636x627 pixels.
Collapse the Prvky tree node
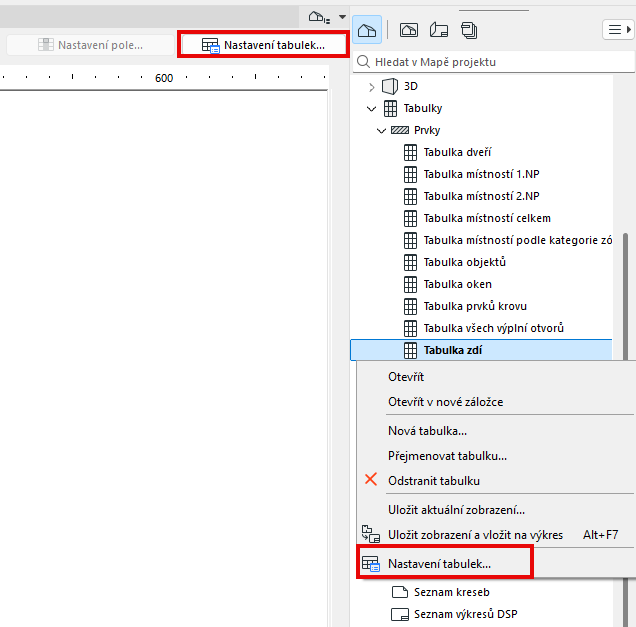point(381,131)
